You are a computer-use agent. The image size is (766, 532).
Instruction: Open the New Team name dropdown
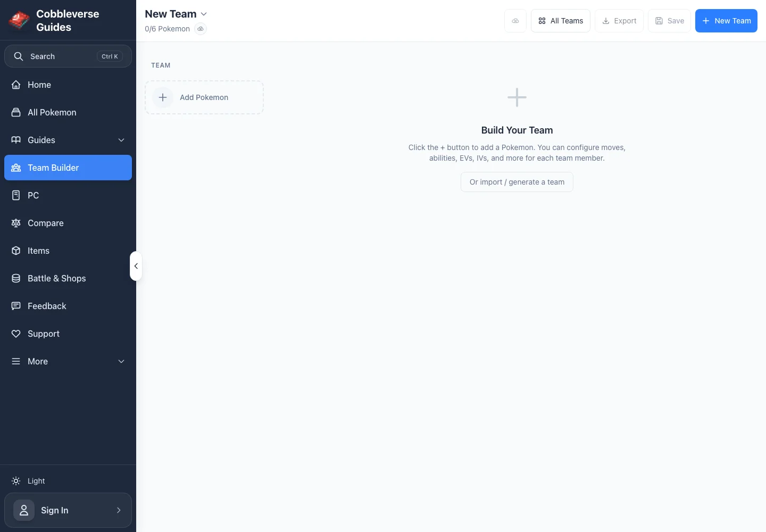click(x=176, y=14)
